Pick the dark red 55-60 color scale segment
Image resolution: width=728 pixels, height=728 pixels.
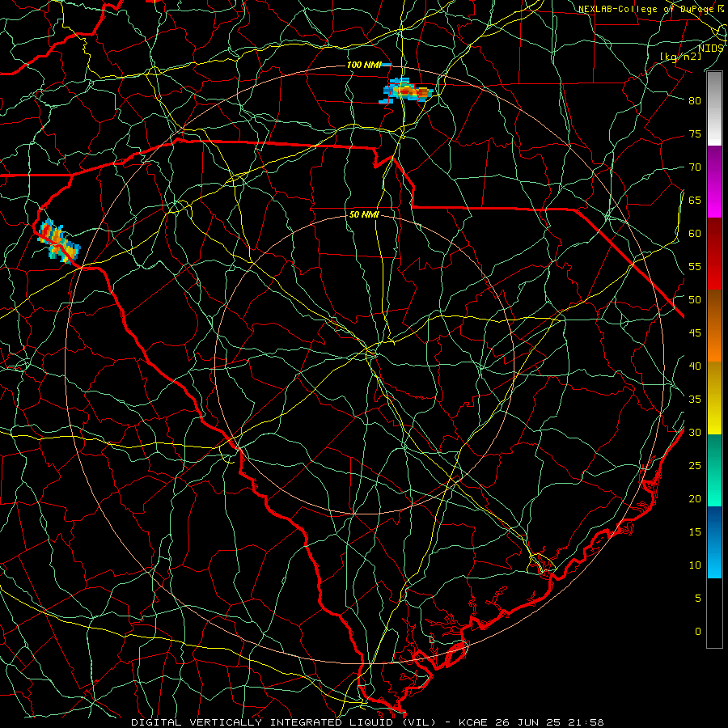[714, 254]
